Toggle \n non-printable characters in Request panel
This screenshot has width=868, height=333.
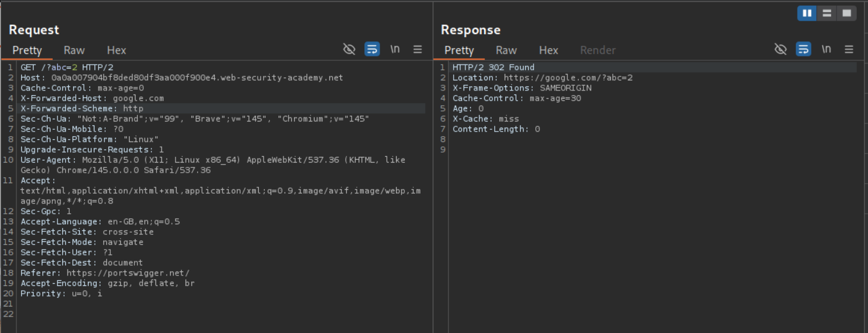tap(395, 49)
